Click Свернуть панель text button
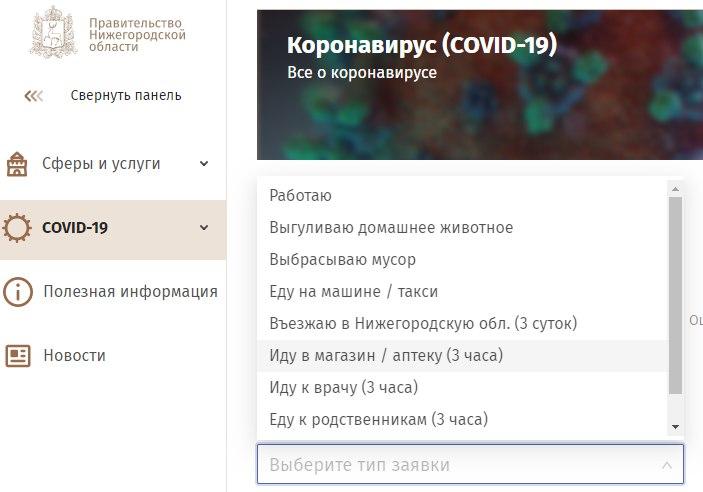This screenshot has height=492, width=703. [126, 96]
